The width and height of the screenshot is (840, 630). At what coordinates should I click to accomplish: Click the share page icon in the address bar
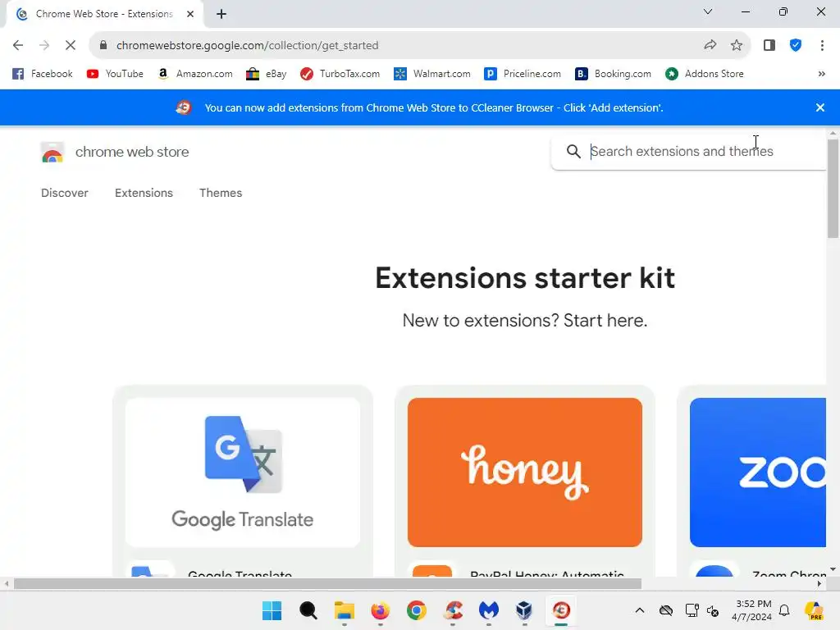[x=710, y=46]
